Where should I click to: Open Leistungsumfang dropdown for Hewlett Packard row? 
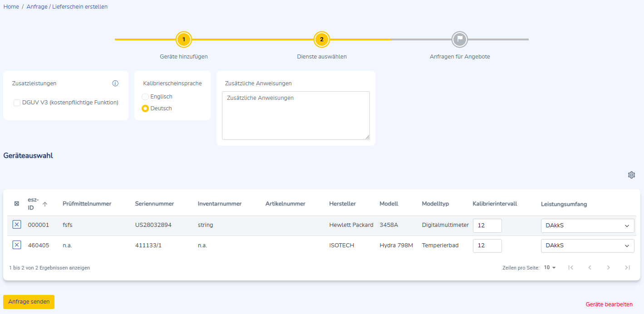(587, 226)
